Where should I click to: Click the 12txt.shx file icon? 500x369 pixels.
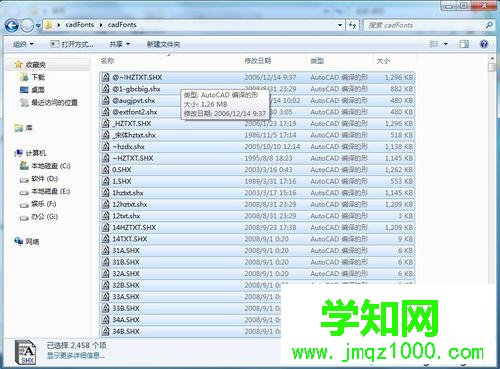[x=106, y=216]
